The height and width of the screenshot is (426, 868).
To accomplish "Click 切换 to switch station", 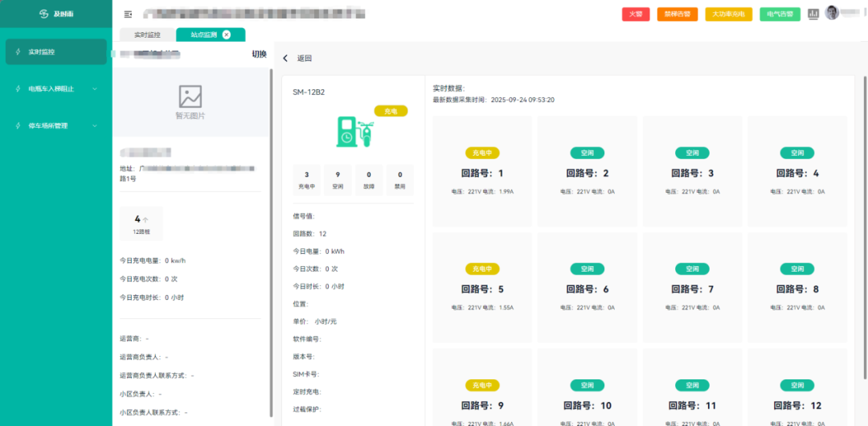I will (x=259, y=54).
